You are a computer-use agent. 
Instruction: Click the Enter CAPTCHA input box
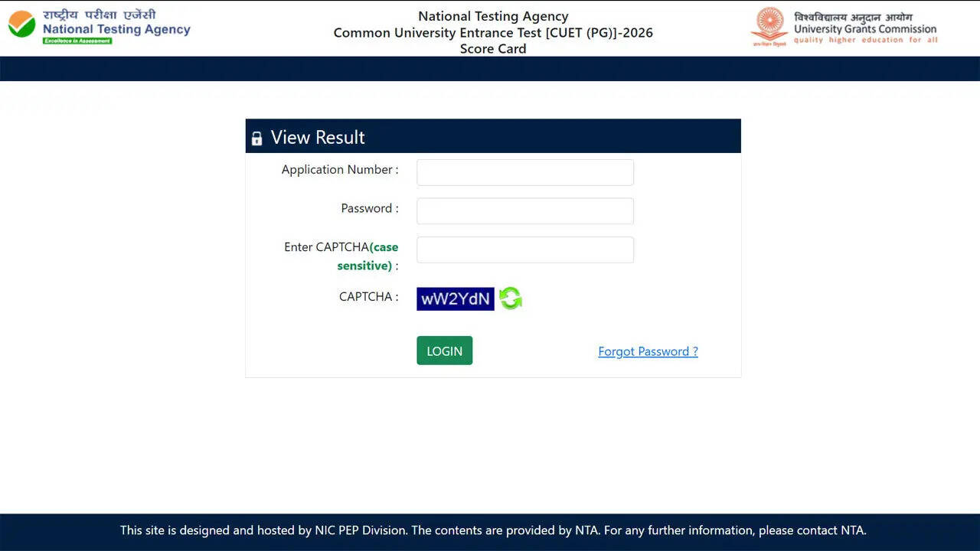point(524,249)
